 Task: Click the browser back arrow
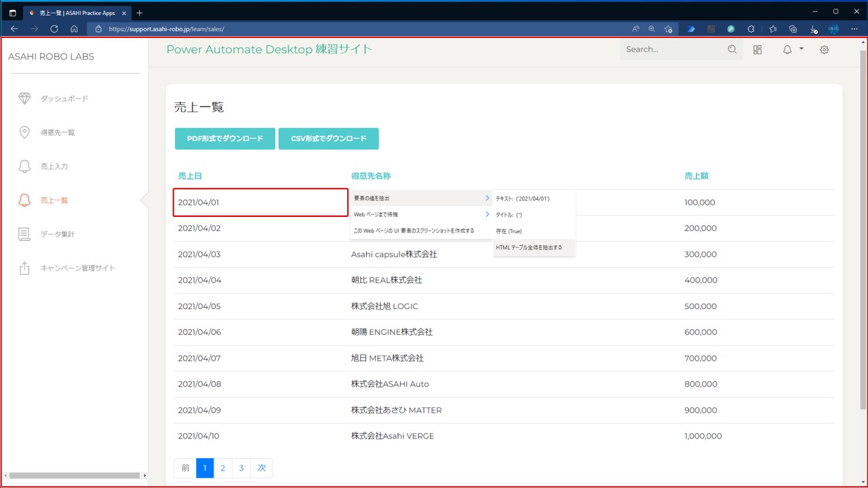pos(14,29)
